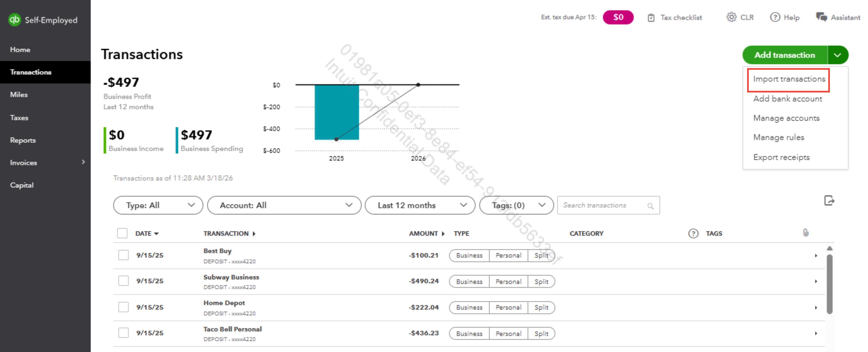Open the Type: All dropdown
868x352 pixels.
158,205
